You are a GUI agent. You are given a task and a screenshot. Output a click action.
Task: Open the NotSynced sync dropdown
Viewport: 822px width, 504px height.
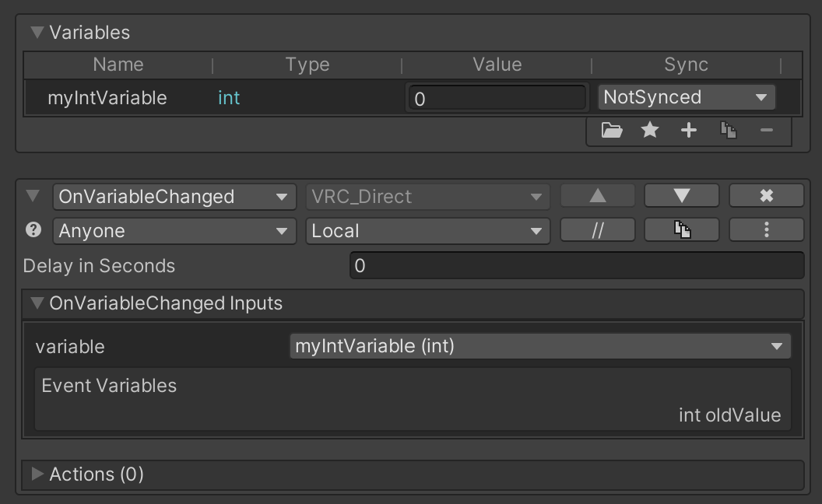click(x=687, y=97)
